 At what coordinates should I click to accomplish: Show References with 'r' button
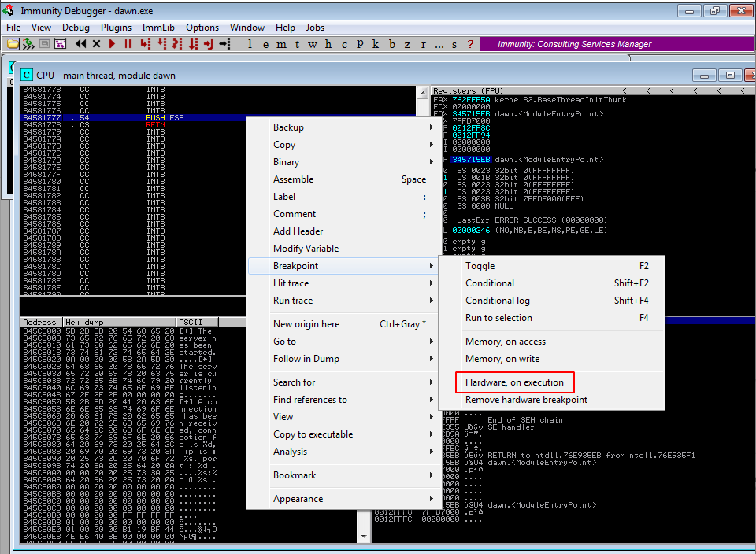click(424, 44)
